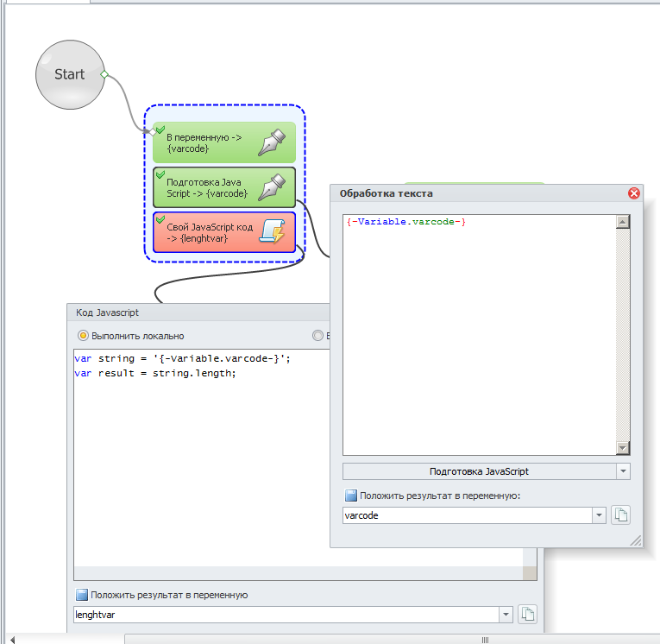
Task: Click the save icon beside 'Положить результат в переменную:'
Action: (350, 496)
